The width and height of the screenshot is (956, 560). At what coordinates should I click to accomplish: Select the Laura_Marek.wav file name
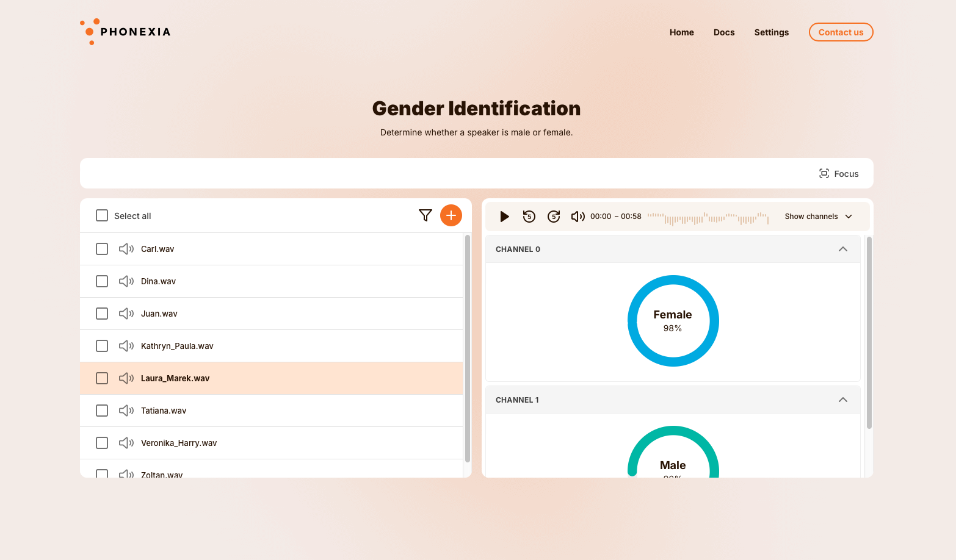click(x=175, y=378)
